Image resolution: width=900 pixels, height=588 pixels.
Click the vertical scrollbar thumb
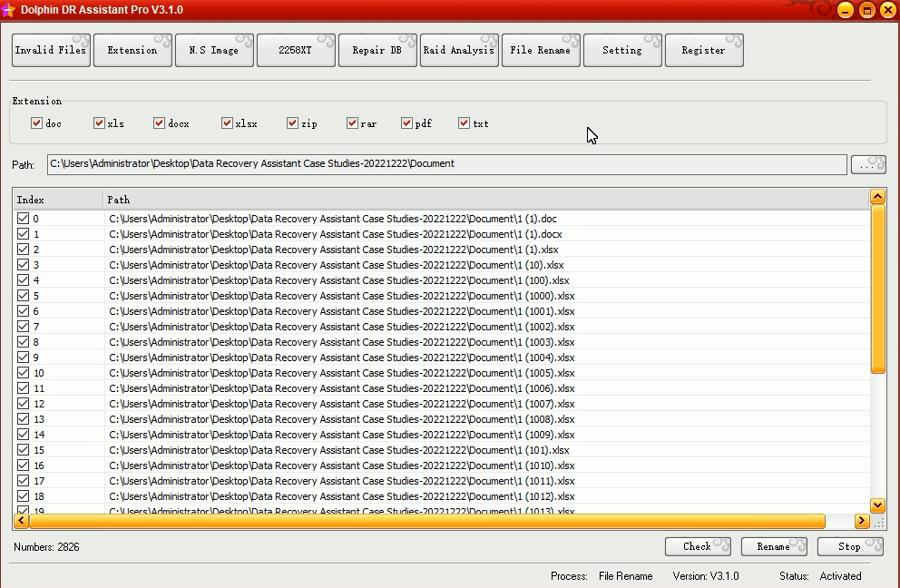[x=877, y=289]
